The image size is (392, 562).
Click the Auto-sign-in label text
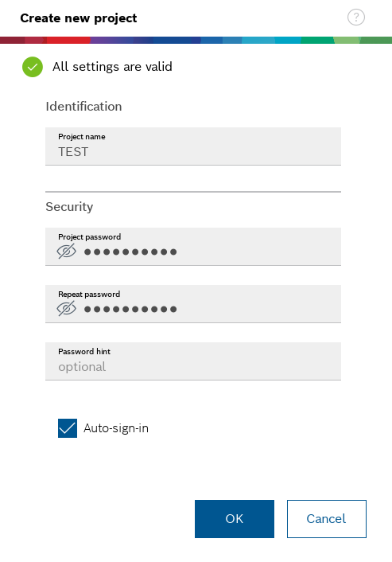[x=116, y=428]
